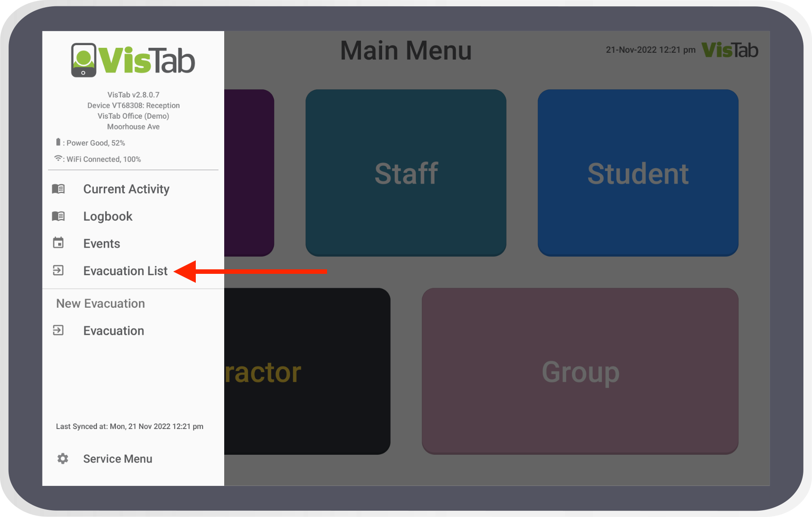812x517 pixels.
Task: Tap the battery power status icon
Action: (x=58, y=143)
